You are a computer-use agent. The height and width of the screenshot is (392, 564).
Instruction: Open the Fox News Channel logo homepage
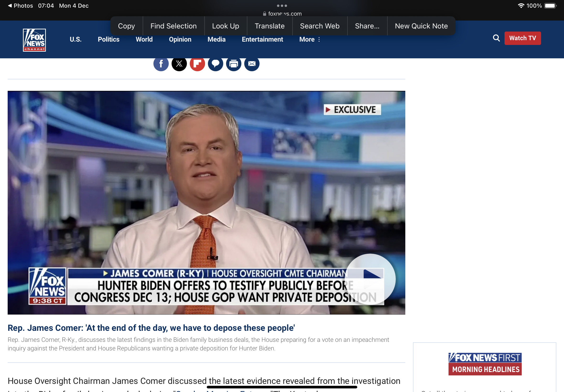click(34, 40)
